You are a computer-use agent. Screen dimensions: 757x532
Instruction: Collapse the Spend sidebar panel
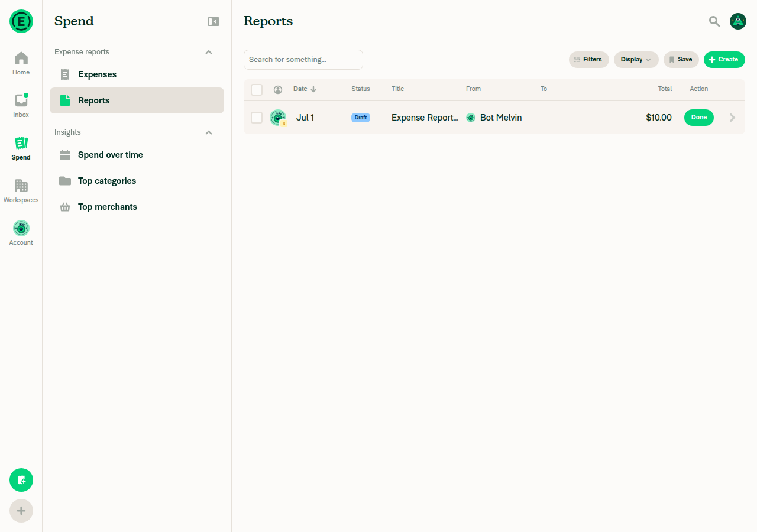pyautogui.click(x=213, y=21)
